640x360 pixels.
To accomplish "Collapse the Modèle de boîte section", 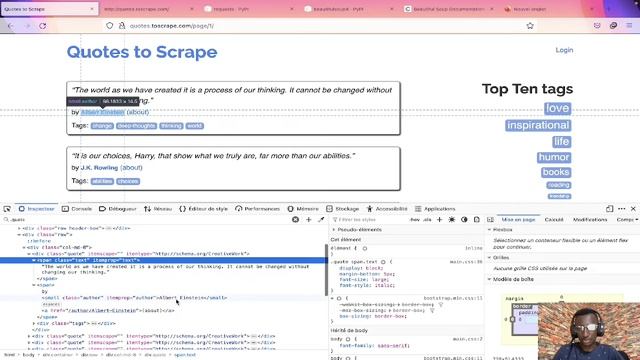I will pos(489,279).
